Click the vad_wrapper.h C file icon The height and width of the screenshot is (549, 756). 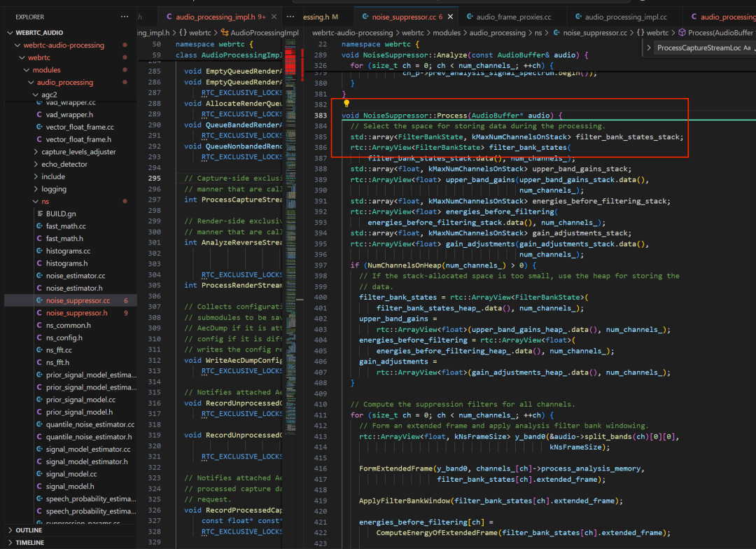[39, 115]
